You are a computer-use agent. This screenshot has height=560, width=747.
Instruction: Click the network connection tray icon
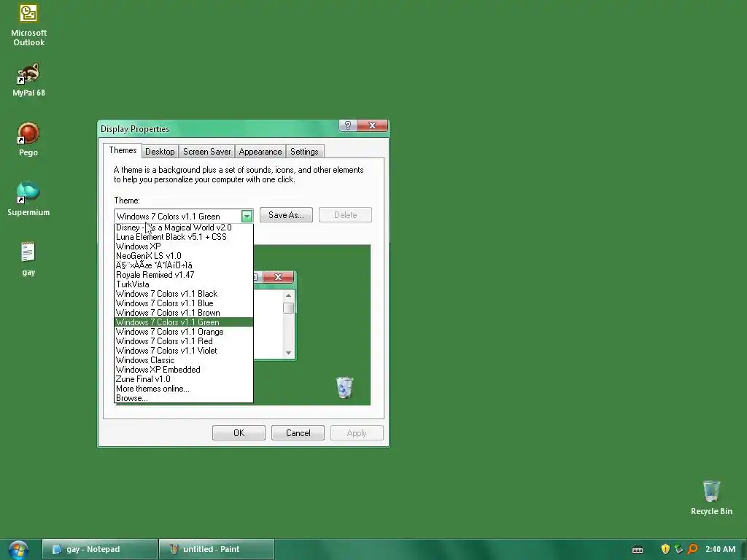(x=678, y=549)
